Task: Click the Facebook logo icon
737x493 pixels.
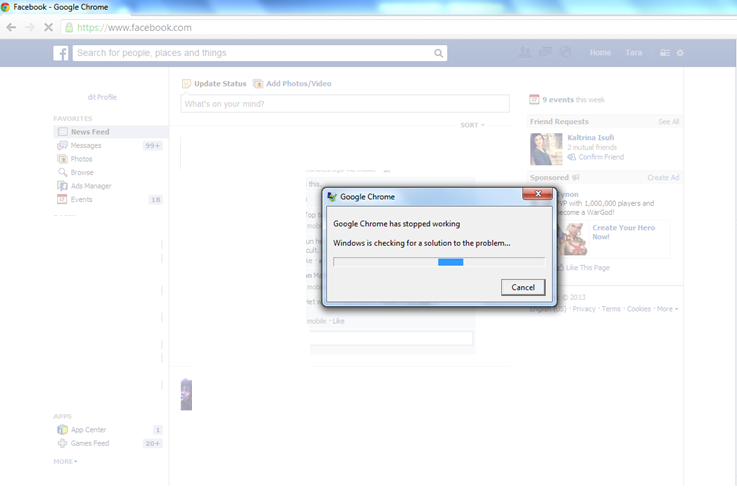Action: click(61, 53)
